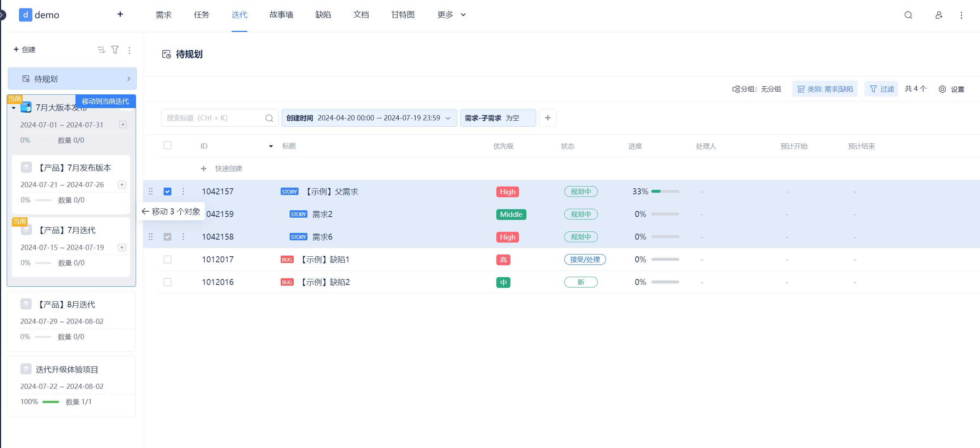
Task: Open sidebar three-dot options menu
Action: [129, 50]
